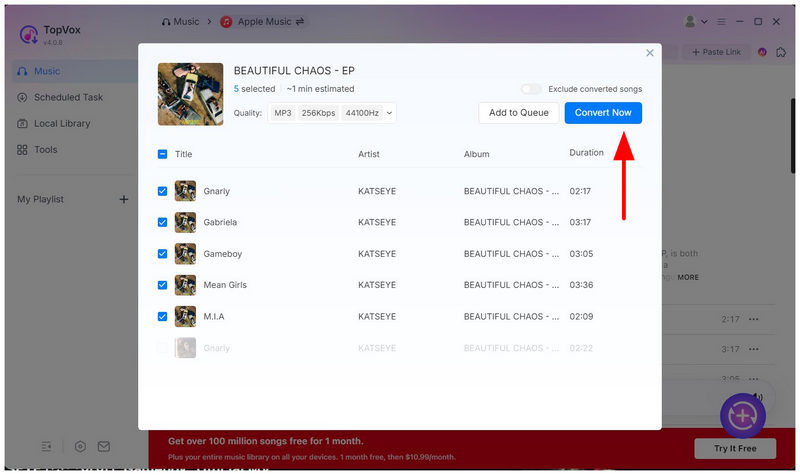Uncheck the first Gnarly 02:17 checkbox
The height and width of the screenshot is (475, 800).
pyautogui.click(x=162, y=191)
